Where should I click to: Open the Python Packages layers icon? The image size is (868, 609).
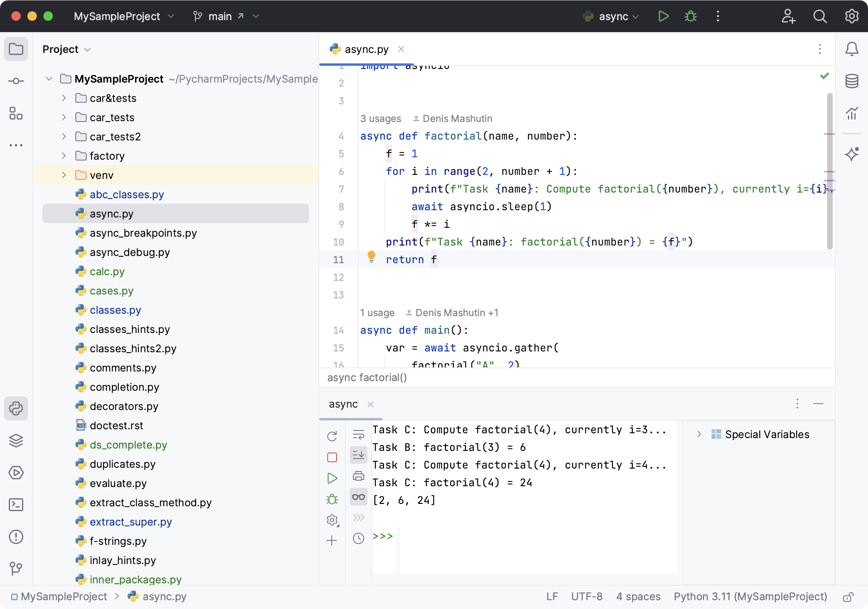(16, 441)
